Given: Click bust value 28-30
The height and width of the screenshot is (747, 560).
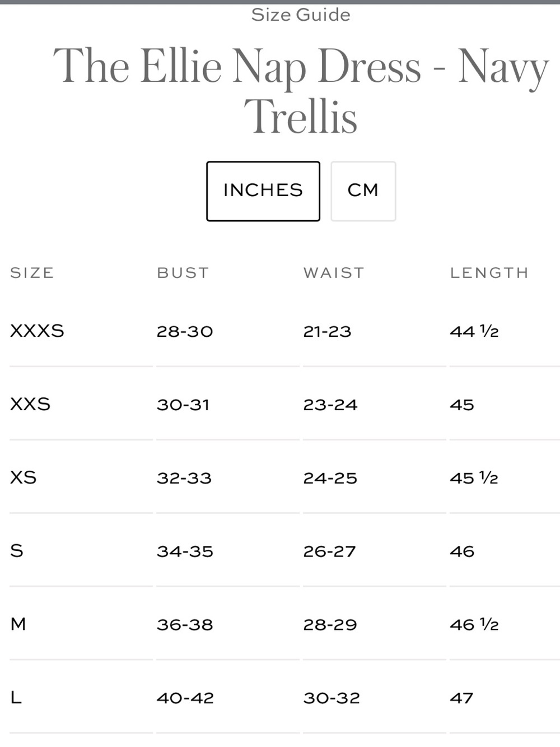Looking at the screenshot, I should tap(185, 331).
